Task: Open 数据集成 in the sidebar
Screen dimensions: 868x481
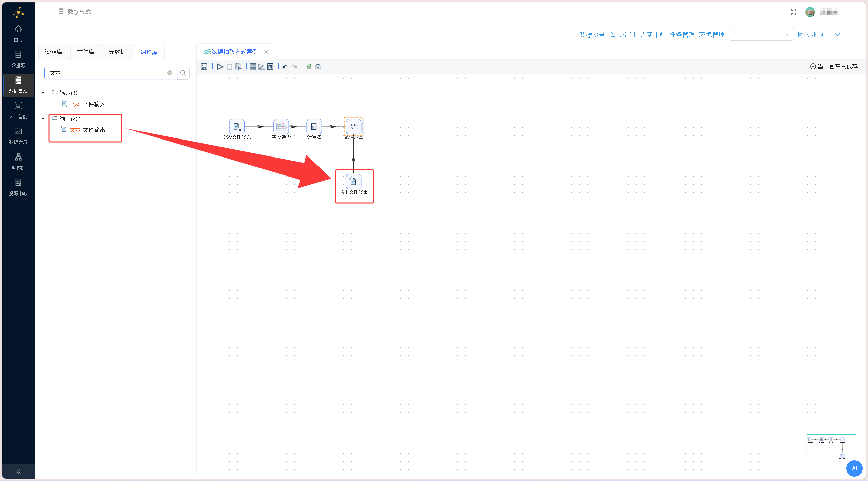Action: (18, 85)
